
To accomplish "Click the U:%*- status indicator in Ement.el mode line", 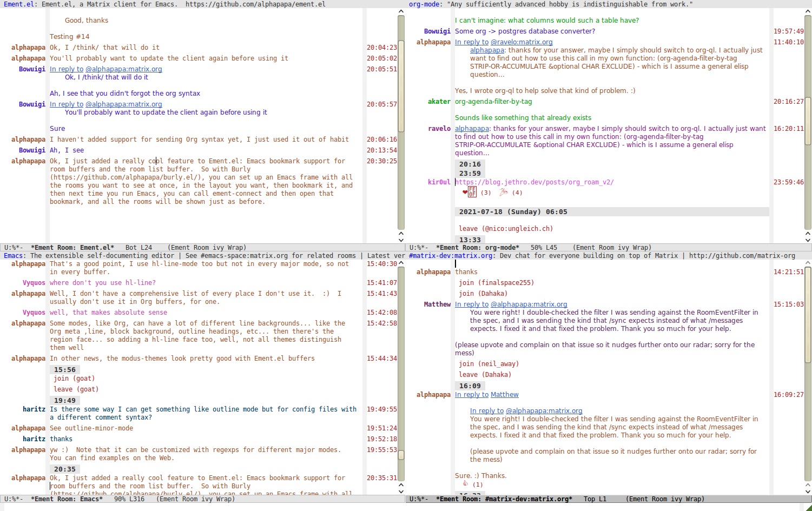I will point(14,248).
